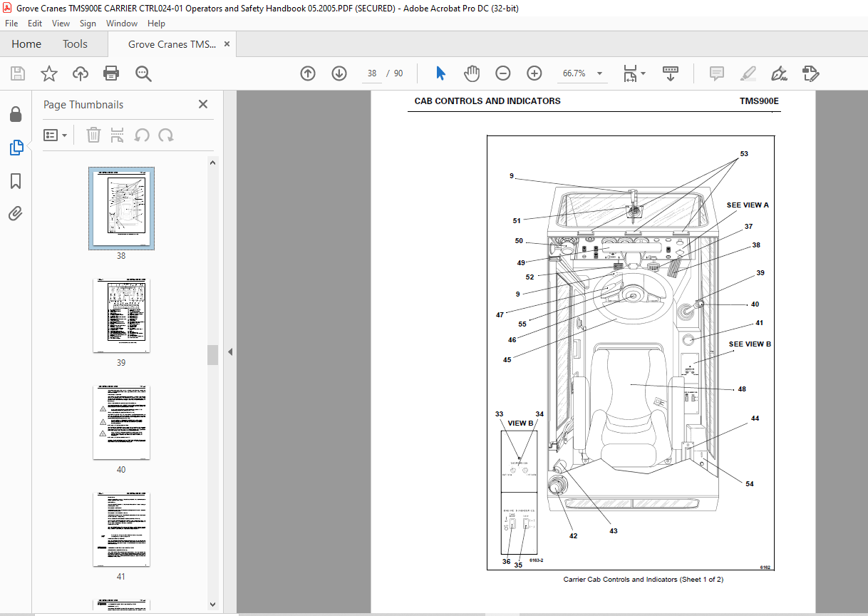868x616 pixels.
Task: Choose the arrow Selection tool
Action: [440, 73]
